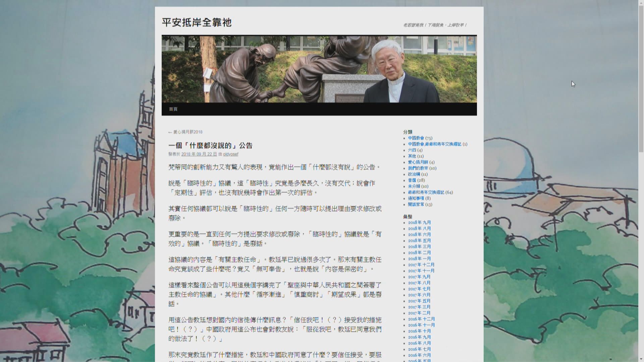Screen dimensions: 644x362
Task: Open the 首頁 navigation menu item
Action: point(173,109)
